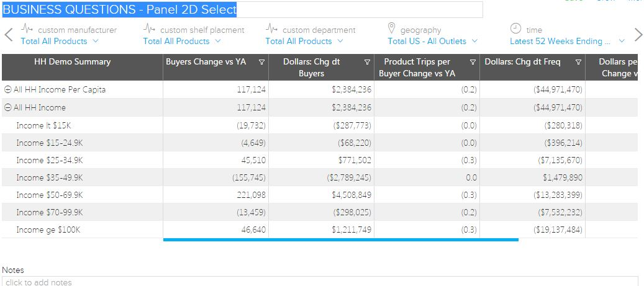644x286 pixels.
Task: Click the report title text field
Action: point(242,10)
